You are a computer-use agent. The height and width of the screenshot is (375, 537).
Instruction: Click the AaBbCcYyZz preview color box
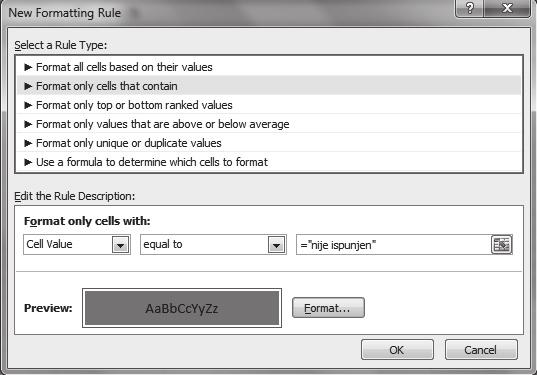(182, 308)
